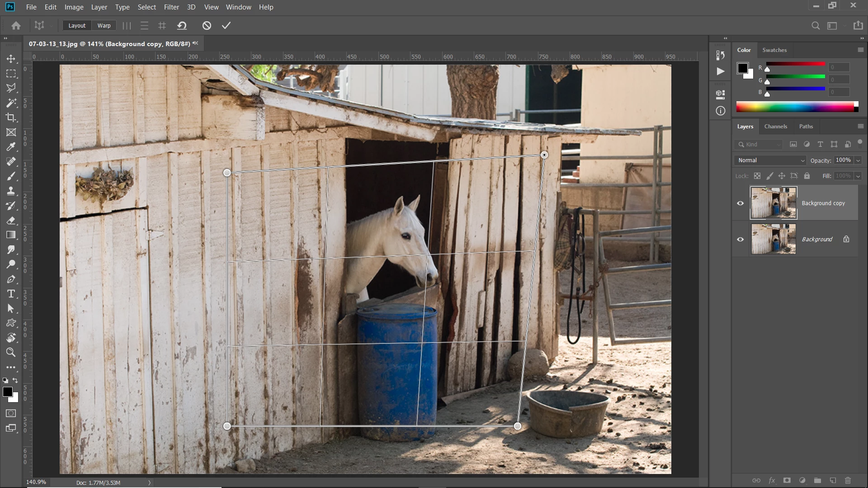Select the Clone Stamp tool

[x=11, y=191]
